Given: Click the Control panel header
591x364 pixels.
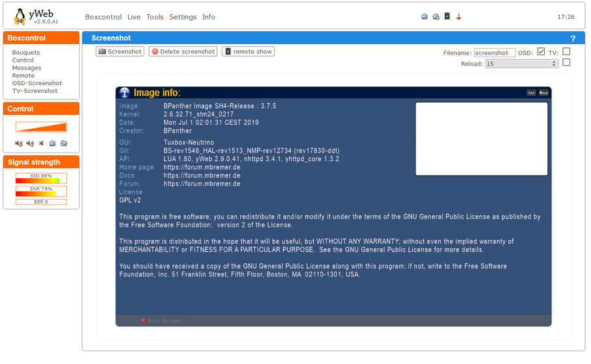Looking at the screenshot, I should click(41, 109).
